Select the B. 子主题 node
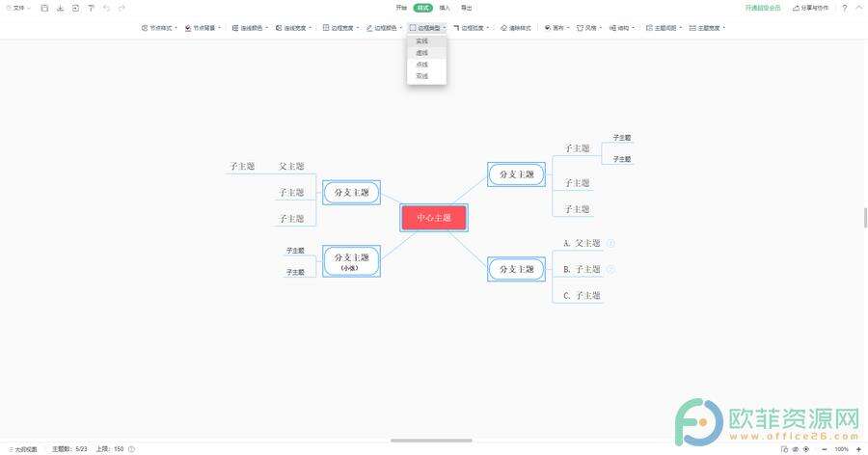Screen dimensions: 868x455 point(582,270)
